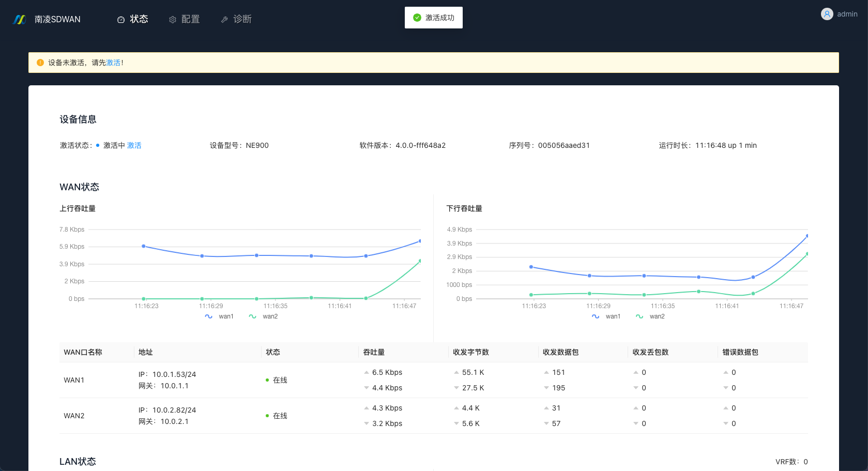
Task: Click the upload arrow beside 6.5 Kbps
Action: point(367,372)
